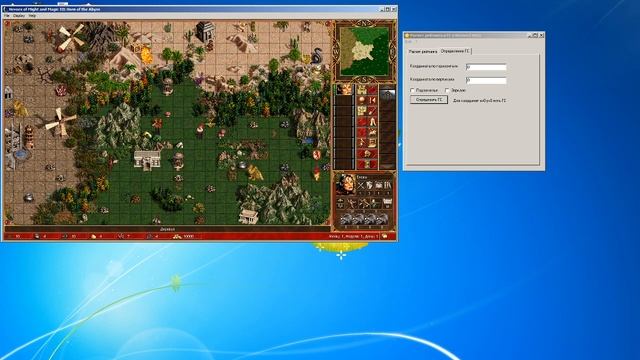Click the seventh-row adventure button with helmet icon
The height and width of the screenshot is (360, 640).
367,153
